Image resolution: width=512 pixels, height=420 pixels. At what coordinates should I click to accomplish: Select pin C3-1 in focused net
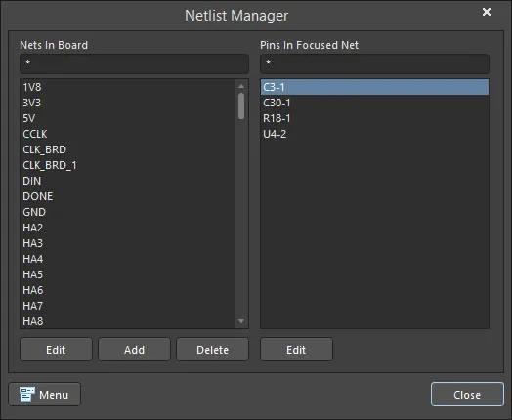[x=374, y=87]
